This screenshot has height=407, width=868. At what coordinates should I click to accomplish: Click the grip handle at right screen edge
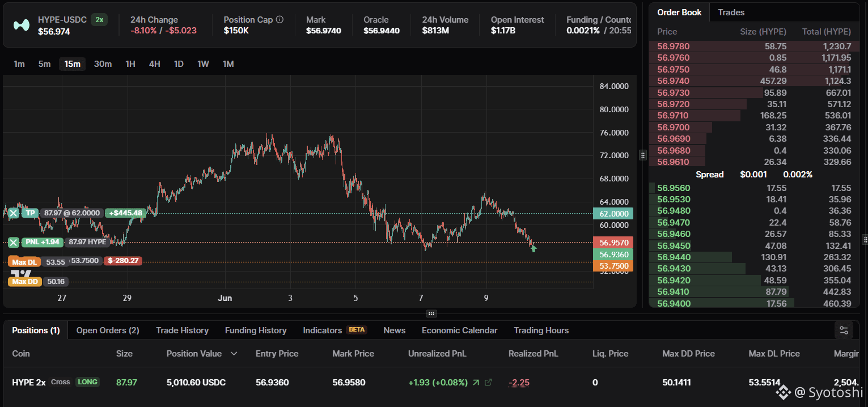click(865, 239)
